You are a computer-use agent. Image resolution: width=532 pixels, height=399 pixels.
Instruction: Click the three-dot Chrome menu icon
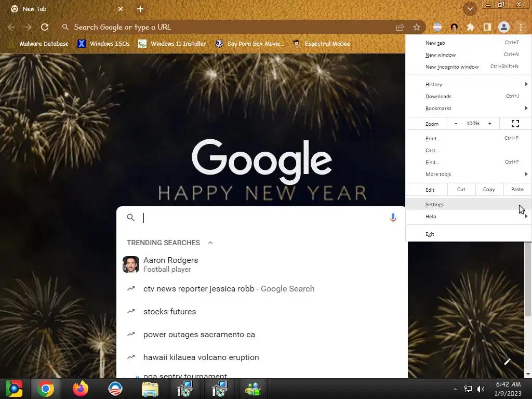[x=521, y=27]
